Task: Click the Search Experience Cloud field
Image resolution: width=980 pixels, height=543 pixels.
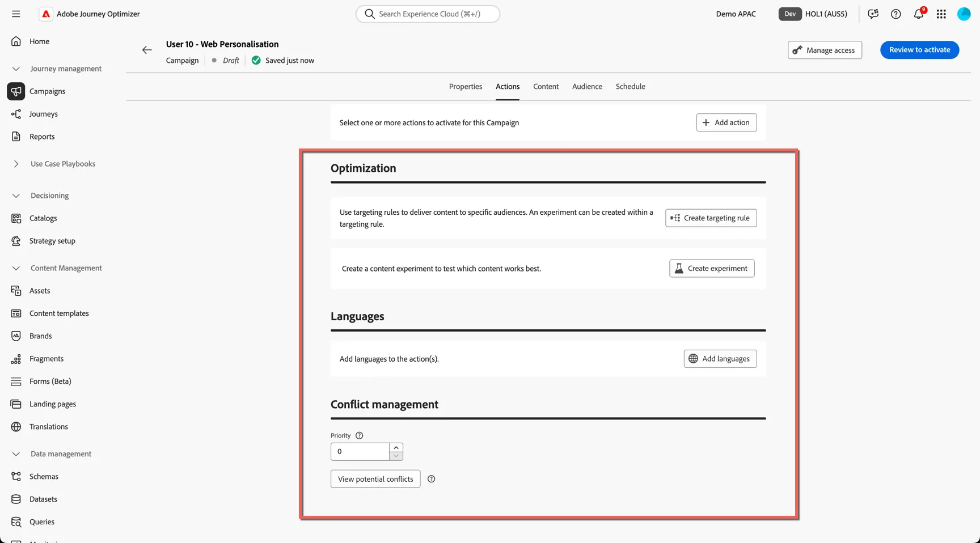Action: (x=428, y=14)
